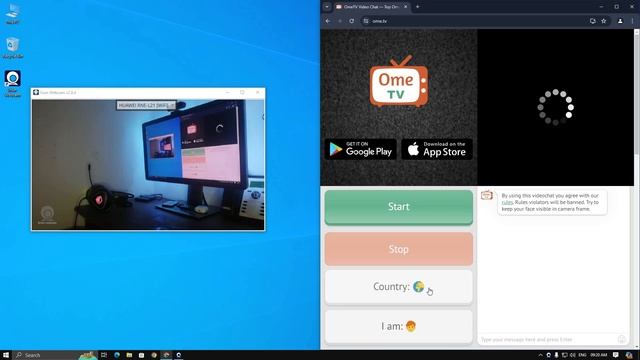Open a new browser tab
This screenshot has height=360, width=640.
point(417,7)
